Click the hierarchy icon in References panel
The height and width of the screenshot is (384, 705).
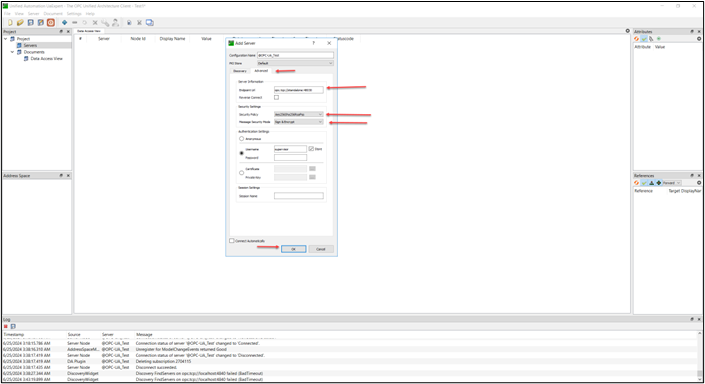[x=651, y=183]
